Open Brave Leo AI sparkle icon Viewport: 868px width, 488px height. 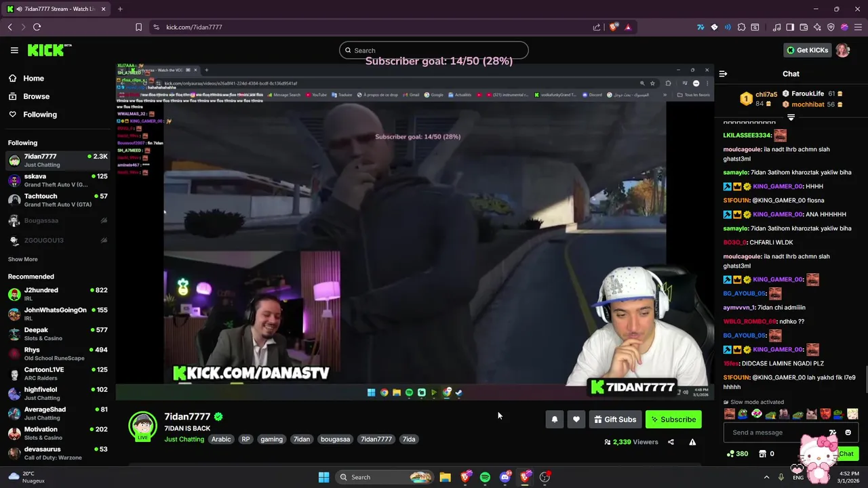click(x=817, y=27)
